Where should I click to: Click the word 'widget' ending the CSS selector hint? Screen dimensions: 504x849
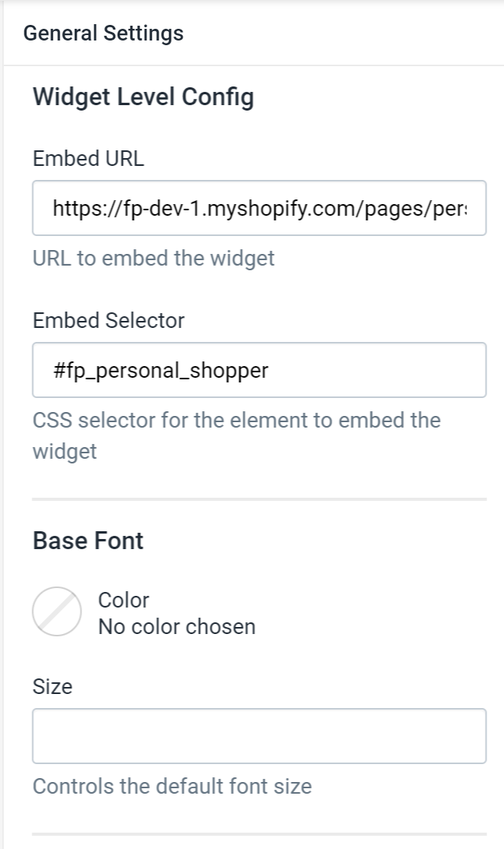tap(65, 452)
